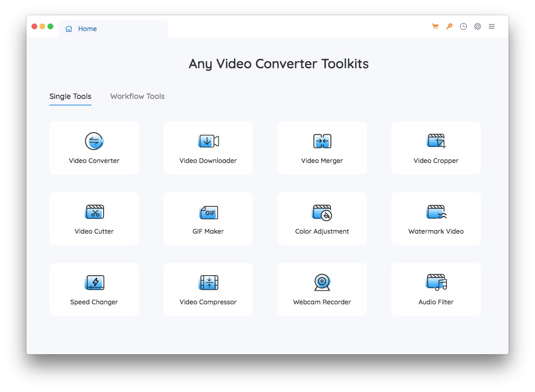Click the "Color Adjustment" label
535x392 pixels.
click(x=322, y=231)
